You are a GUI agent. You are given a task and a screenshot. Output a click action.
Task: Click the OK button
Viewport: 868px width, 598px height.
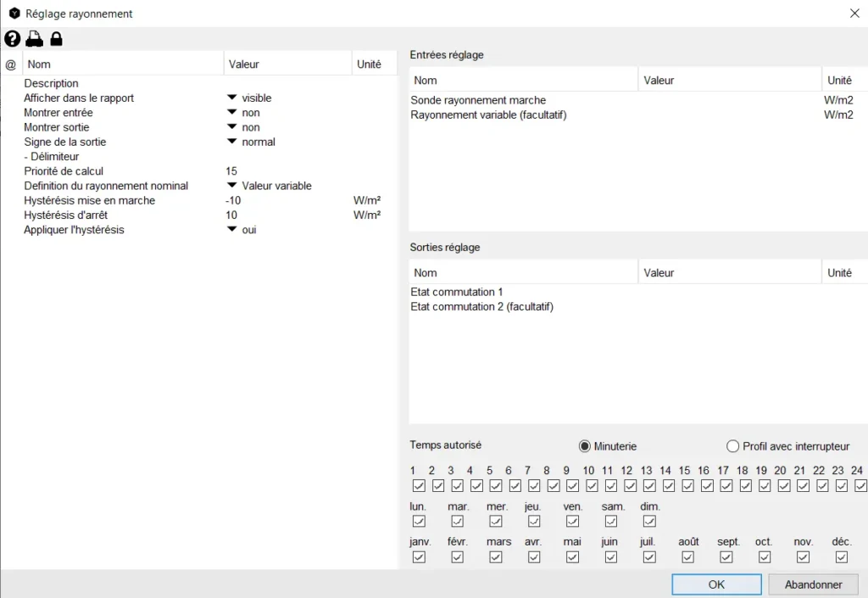(716, 584)
